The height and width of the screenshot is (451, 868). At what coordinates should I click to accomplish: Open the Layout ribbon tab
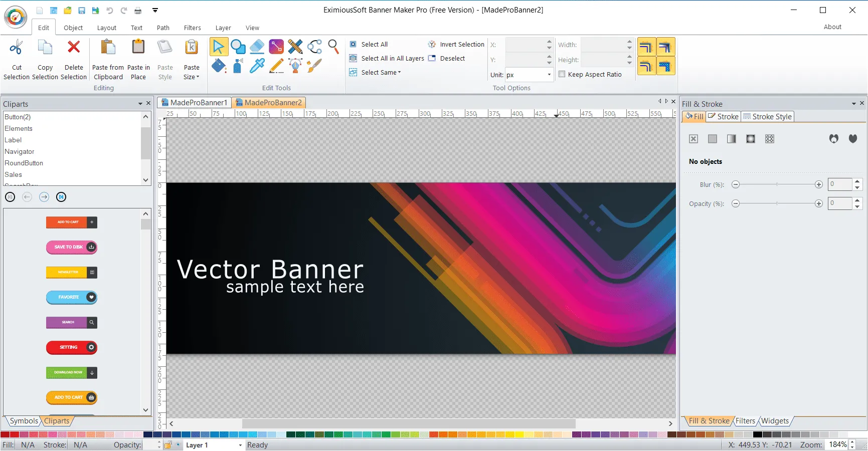(x=106, y=28)
